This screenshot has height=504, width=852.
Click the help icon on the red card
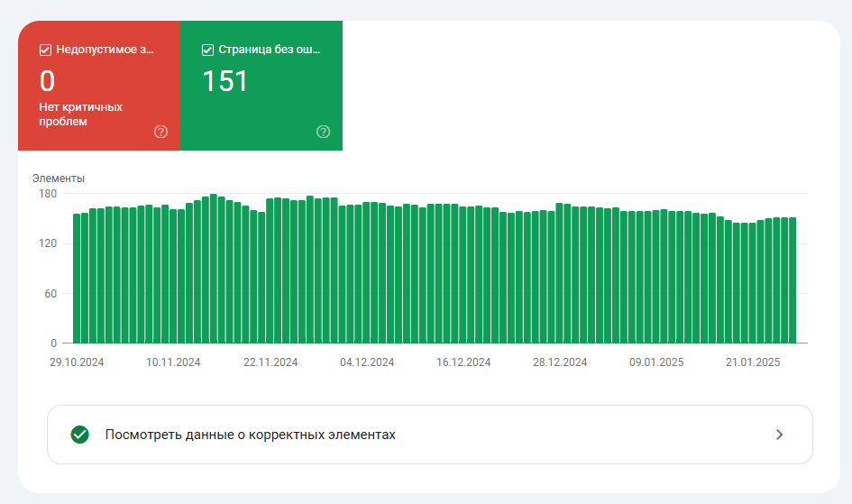160,132
